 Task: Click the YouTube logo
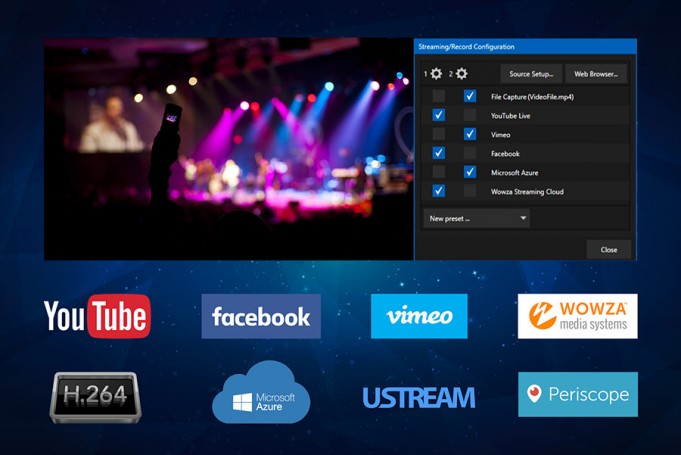coord(97,316)
